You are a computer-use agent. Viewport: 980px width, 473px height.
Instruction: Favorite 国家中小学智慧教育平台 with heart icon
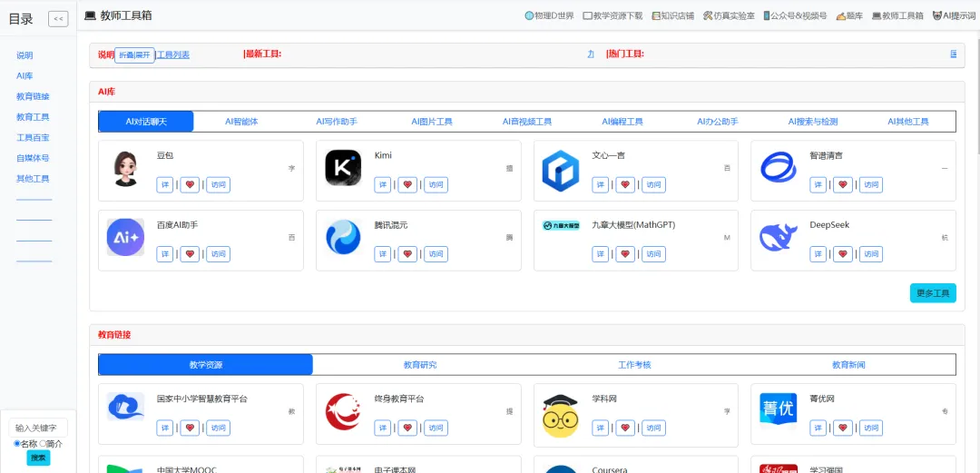(x=190, y=428)
